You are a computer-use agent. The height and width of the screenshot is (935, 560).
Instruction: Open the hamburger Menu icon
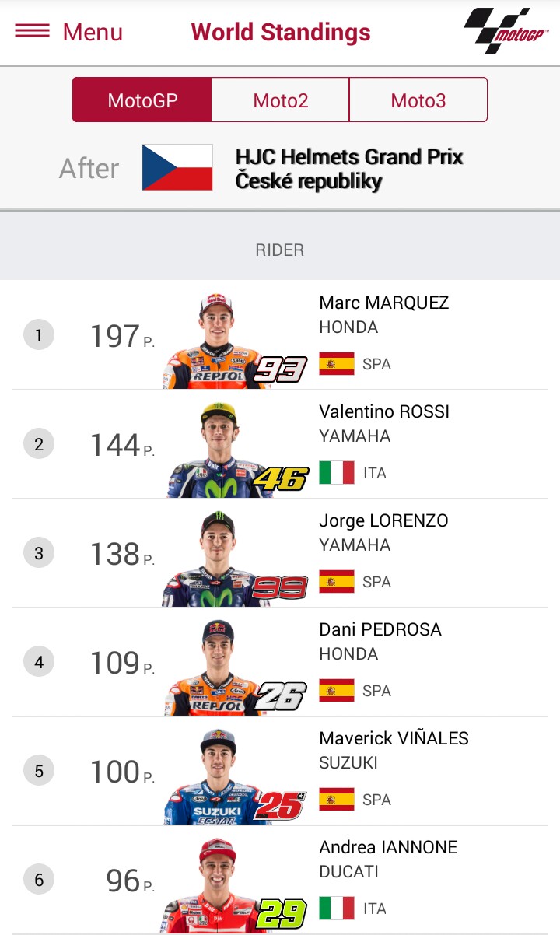32,31
